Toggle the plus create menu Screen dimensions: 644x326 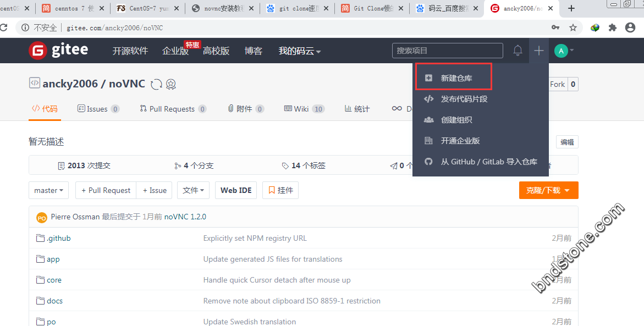(x=539, y=51)
